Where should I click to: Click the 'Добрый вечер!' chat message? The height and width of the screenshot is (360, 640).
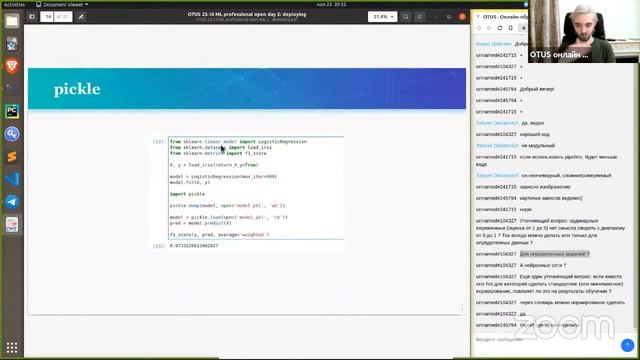coord(537,89)
